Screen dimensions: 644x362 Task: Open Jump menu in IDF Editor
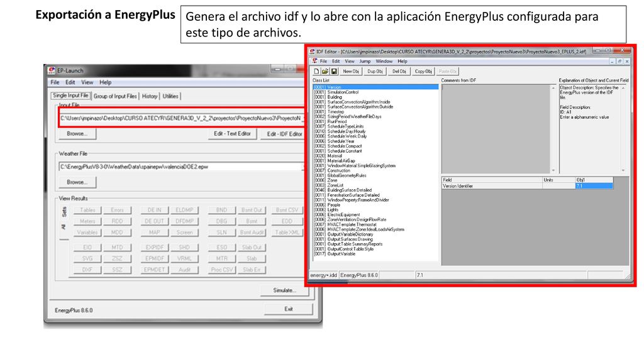pos(365,61)
